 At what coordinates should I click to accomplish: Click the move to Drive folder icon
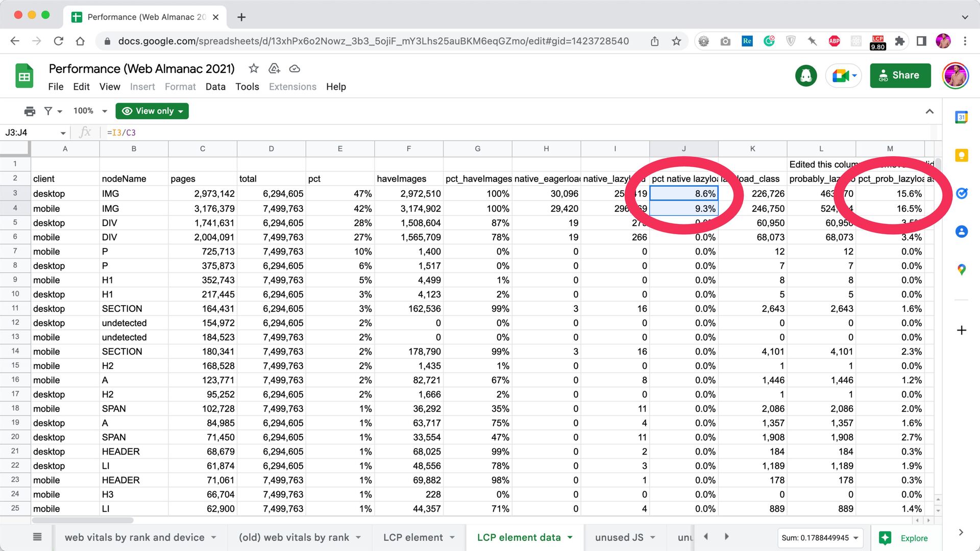274,68
